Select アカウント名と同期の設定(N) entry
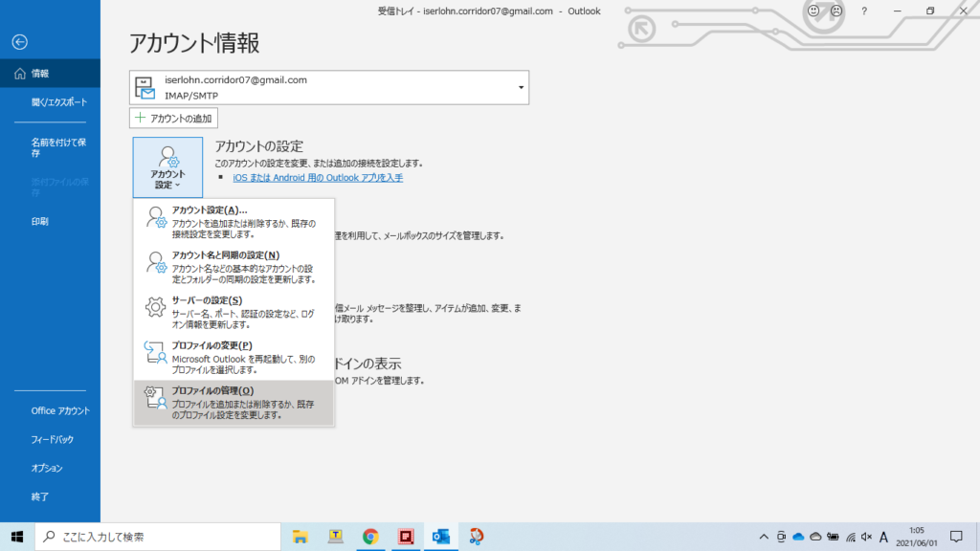Viewport: 980px width, 551px height. coord(234,267)
